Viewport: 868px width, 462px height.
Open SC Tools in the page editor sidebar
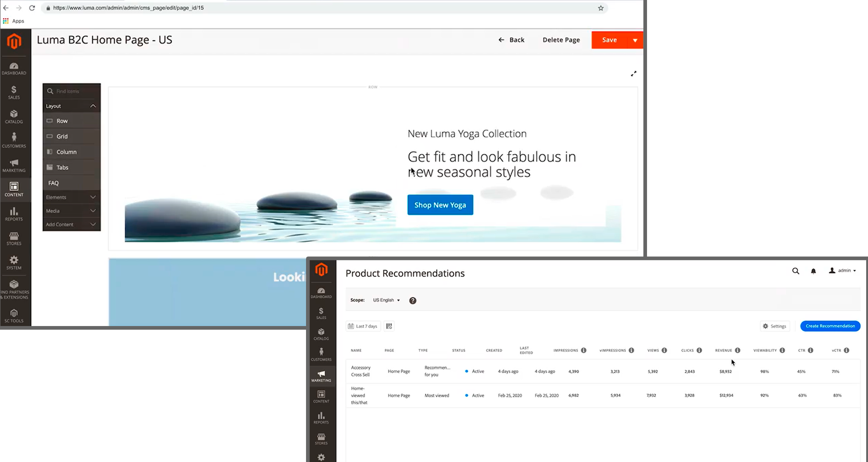[x=14, y=316]
